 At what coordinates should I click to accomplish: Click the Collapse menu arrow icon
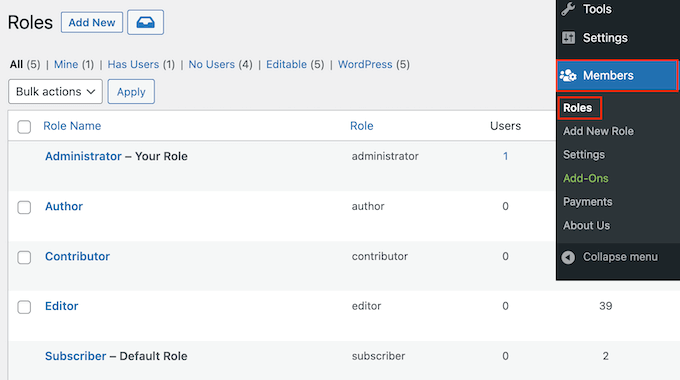(568, 257)
